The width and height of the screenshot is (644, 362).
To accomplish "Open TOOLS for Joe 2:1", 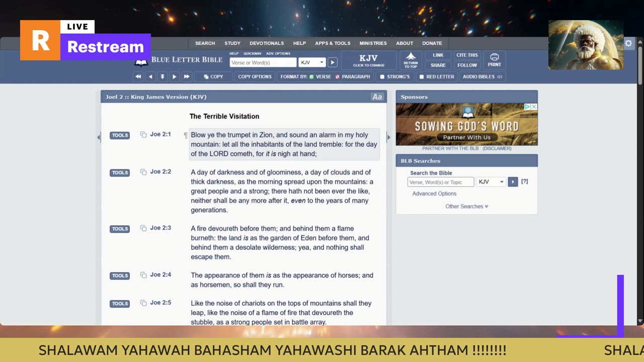I will click(120, 135).
